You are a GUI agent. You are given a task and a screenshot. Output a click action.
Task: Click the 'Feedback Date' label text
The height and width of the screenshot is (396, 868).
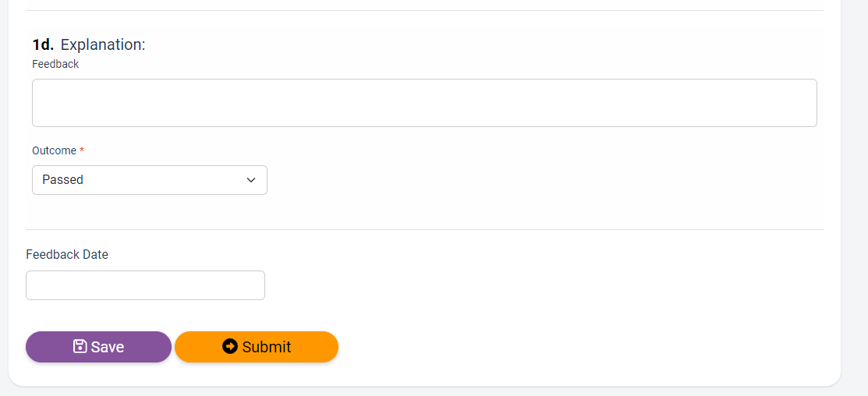pos(67,254)
